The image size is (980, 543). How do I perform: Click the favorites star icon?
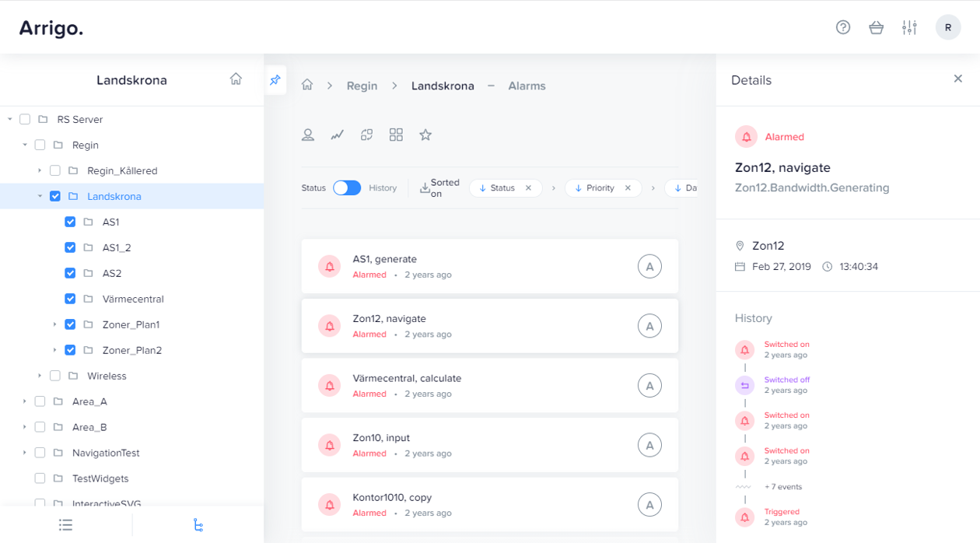coord(425,135)
